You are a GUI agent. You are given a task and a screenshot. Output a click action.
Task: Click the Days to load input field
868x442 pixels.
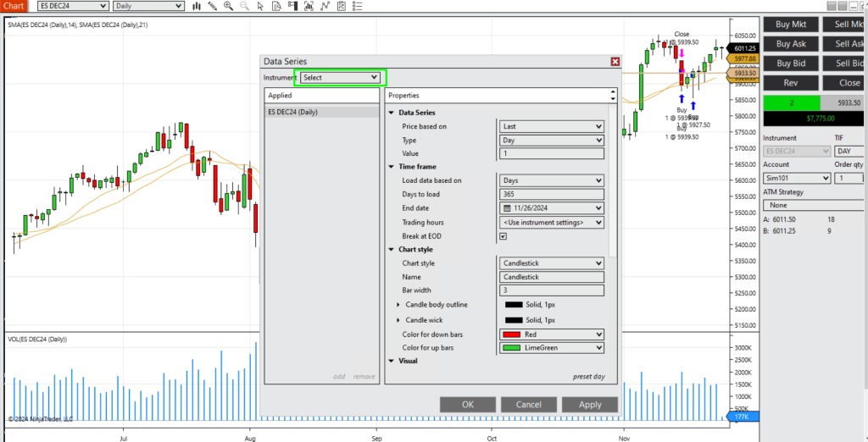tap(551, 195)
